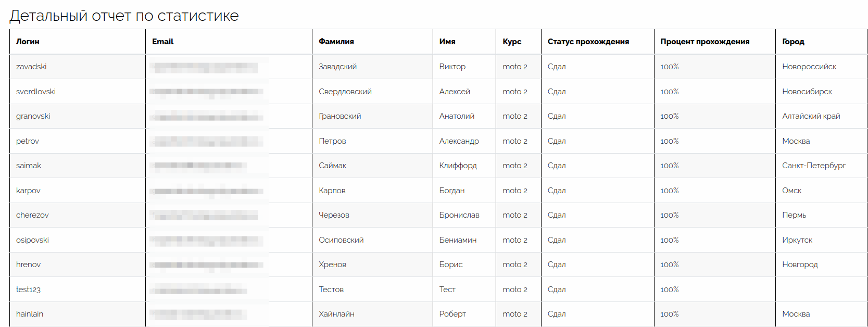This screenshot has width=868, height=327.
Task: Click the city Новгород
Action: coord(800,265)
